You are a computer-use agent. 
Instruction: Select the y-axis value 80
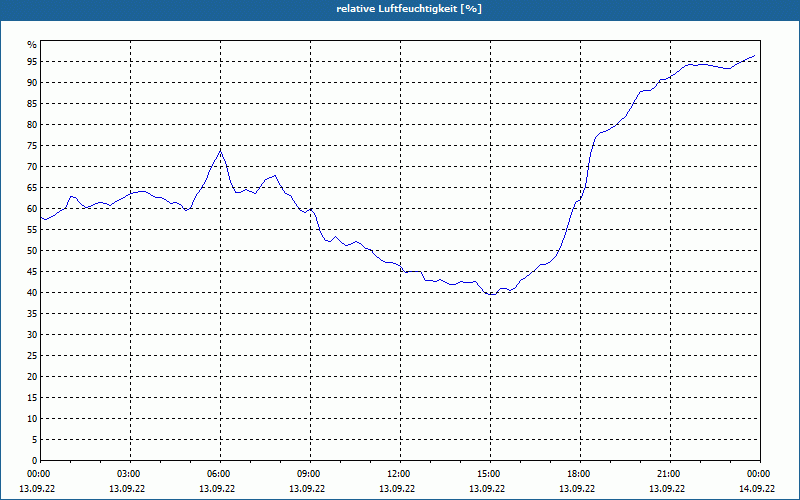tap(32, 125)
